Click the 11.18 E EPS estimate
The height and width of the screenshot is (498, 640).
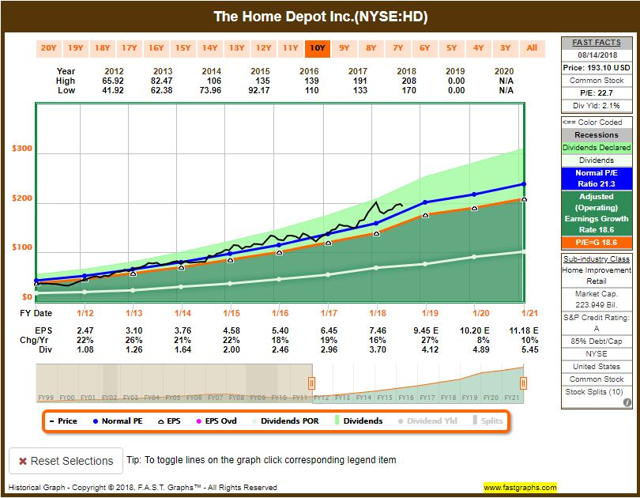point(524,331)
